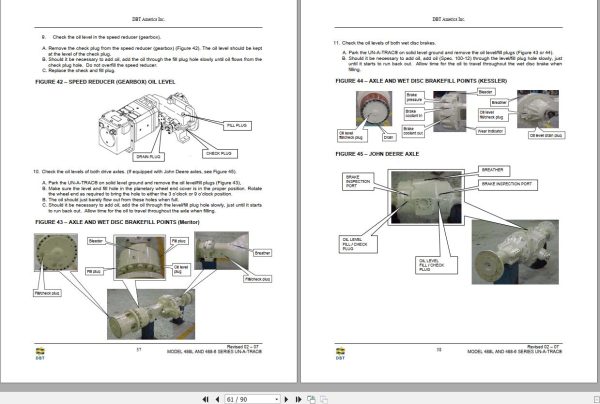The height and width of the screenshot is (404, 600).
Task: Click the Kessler wheel hub photo
Action: point(374,108)
